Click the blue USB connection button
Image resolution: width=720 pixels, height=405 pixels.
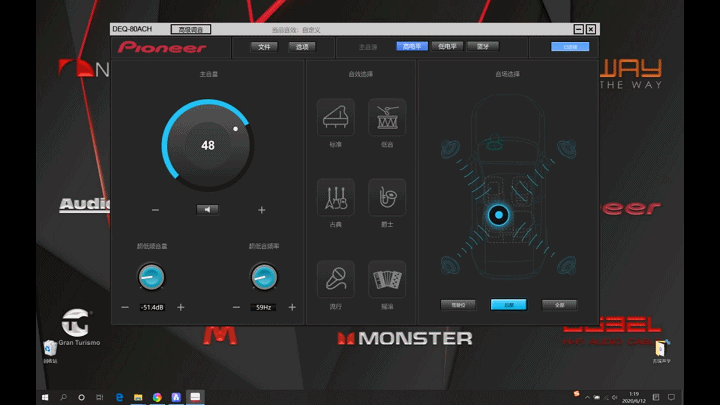click(570, 47)
